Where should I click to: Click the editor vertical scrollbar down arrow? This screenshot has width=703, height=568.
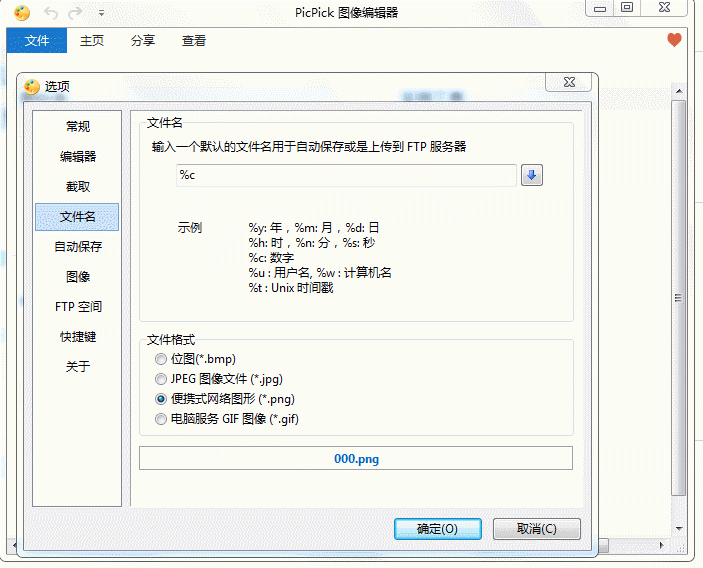pyautogui.click(x=679, y=529)
